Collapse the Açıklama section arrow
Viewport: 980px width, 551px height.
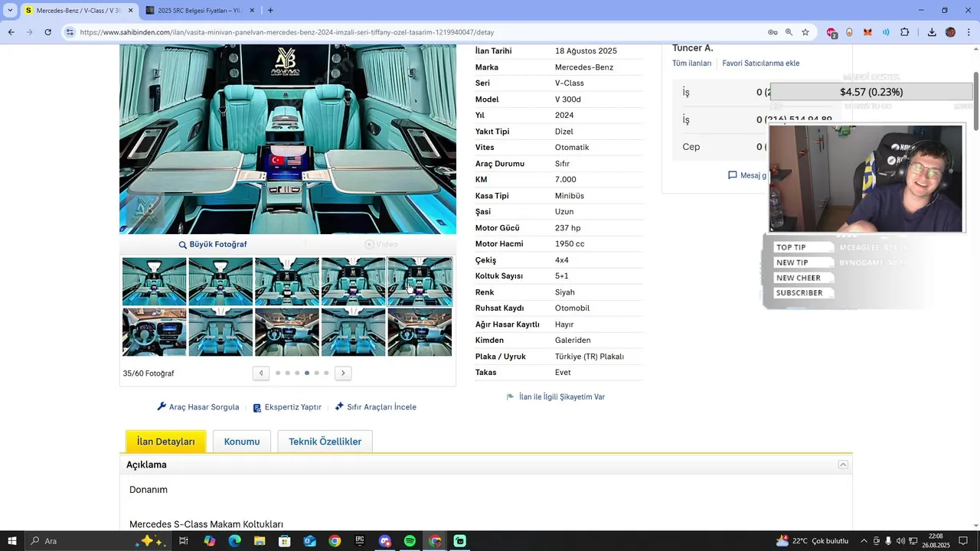pos(843,465)
